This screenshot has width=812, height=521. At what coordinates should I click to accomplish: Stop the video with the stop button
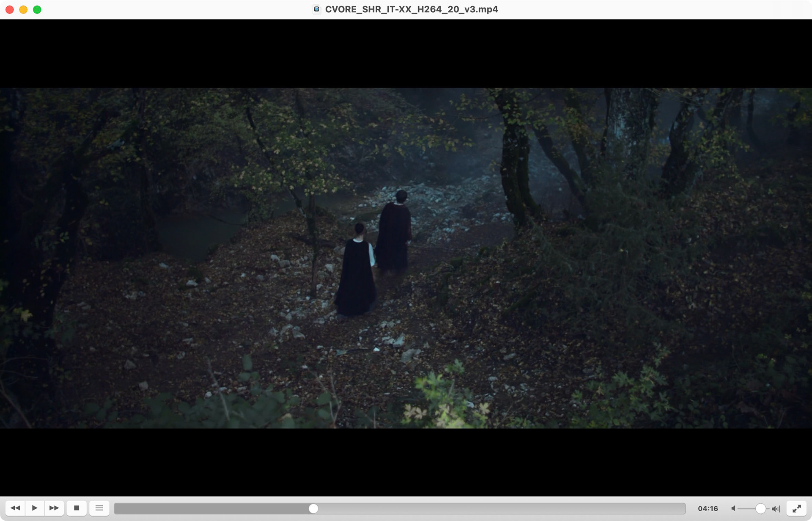(x=77, y=508)
